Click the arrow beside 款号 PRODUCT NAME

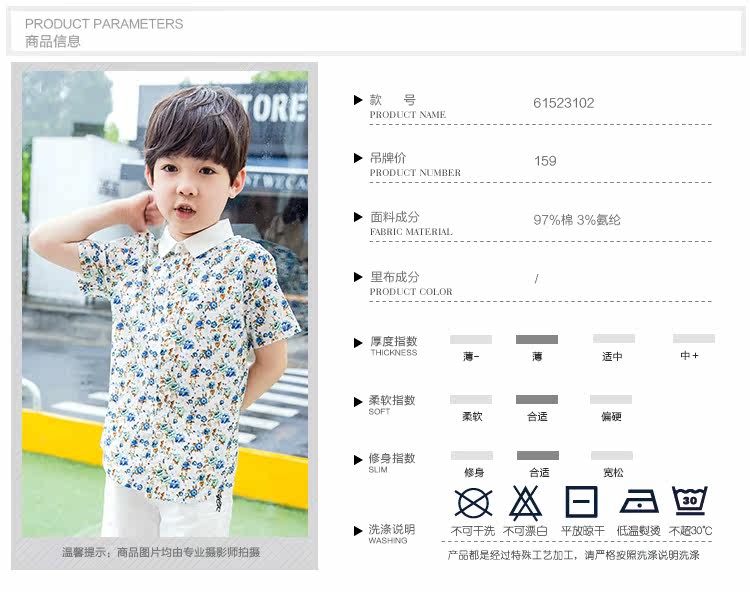pos(358,100)
